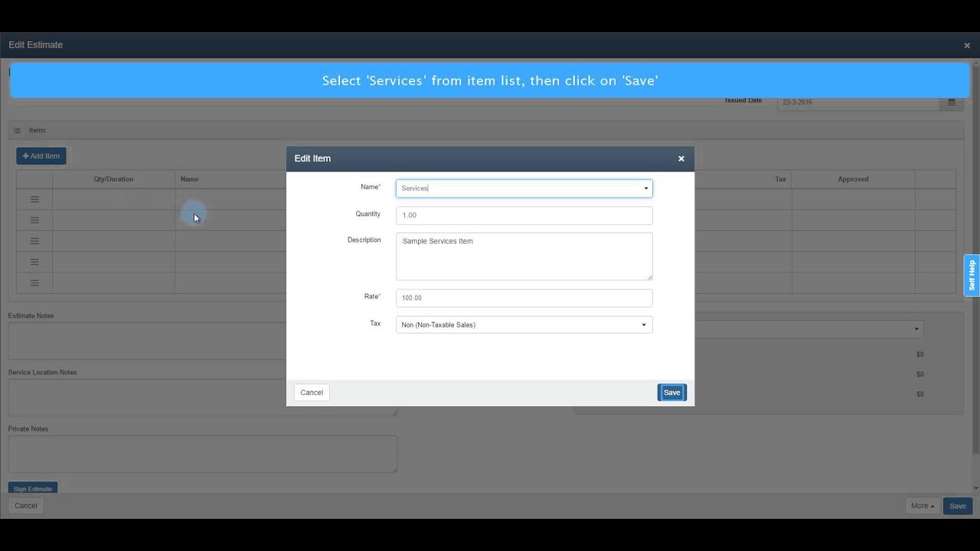Click the Qty/Duration column header

[113, 179]
